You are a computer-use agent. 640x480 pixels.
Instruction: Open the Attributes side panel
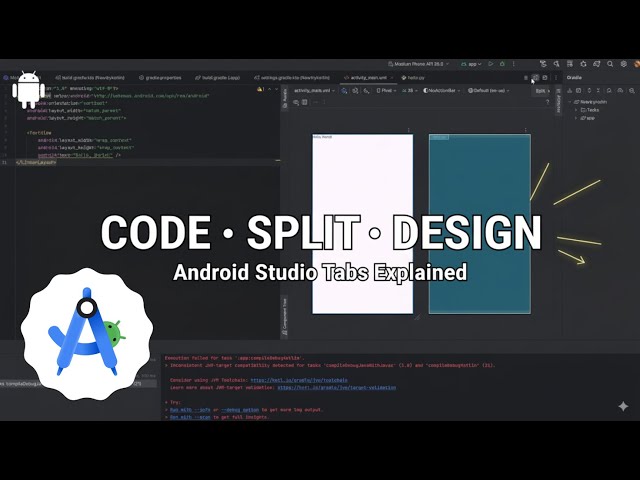point(558,101)
